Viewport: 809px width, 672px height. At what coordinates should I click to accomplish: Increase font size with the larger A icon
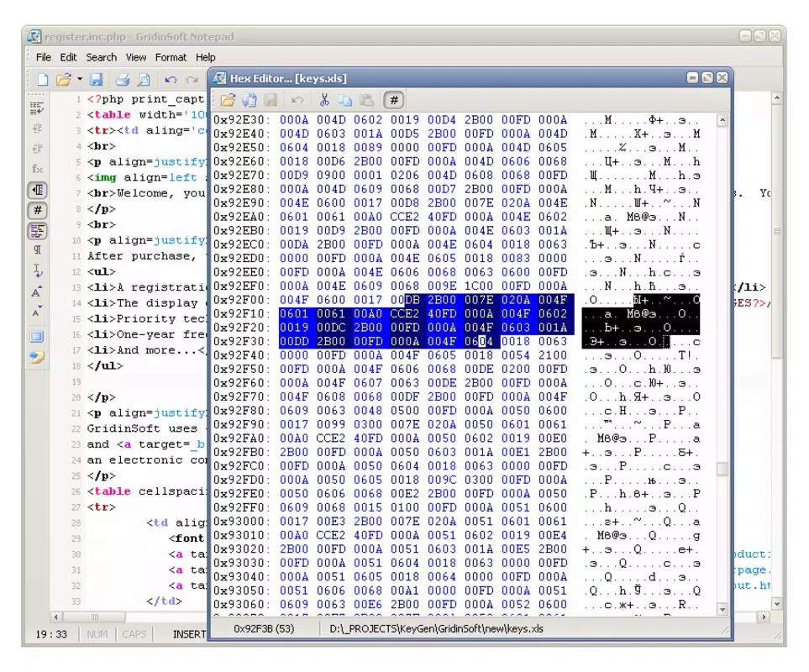point(37,291)
